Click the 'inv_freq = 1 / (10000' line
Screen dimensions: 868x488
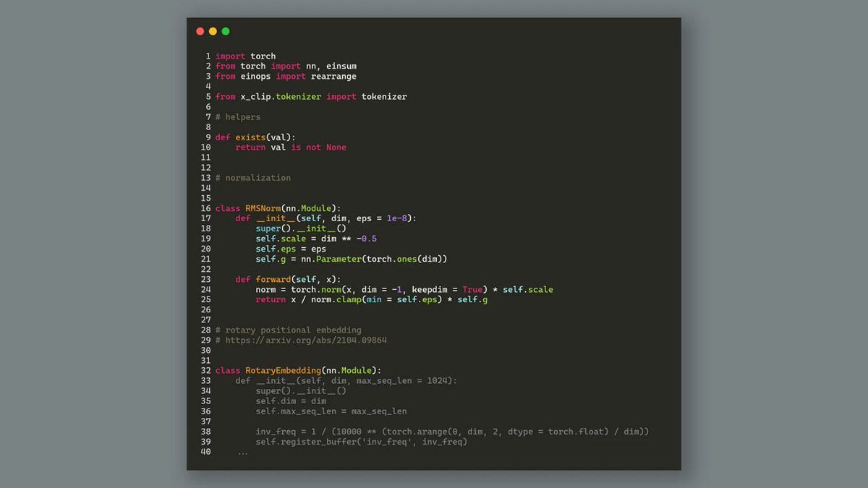pyautogui.click(x=453, y=431)
